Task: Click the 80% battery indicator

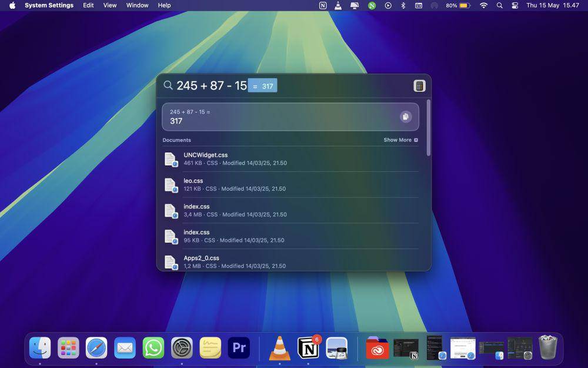Action: click(458, 5)
